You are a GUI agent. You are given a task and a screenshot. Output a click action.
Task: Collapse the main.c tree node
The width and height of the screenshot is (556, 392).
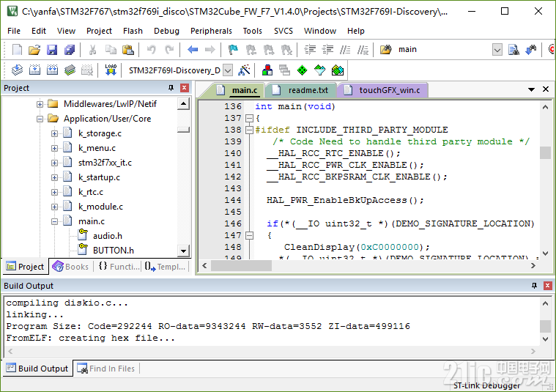coord(54,222)
